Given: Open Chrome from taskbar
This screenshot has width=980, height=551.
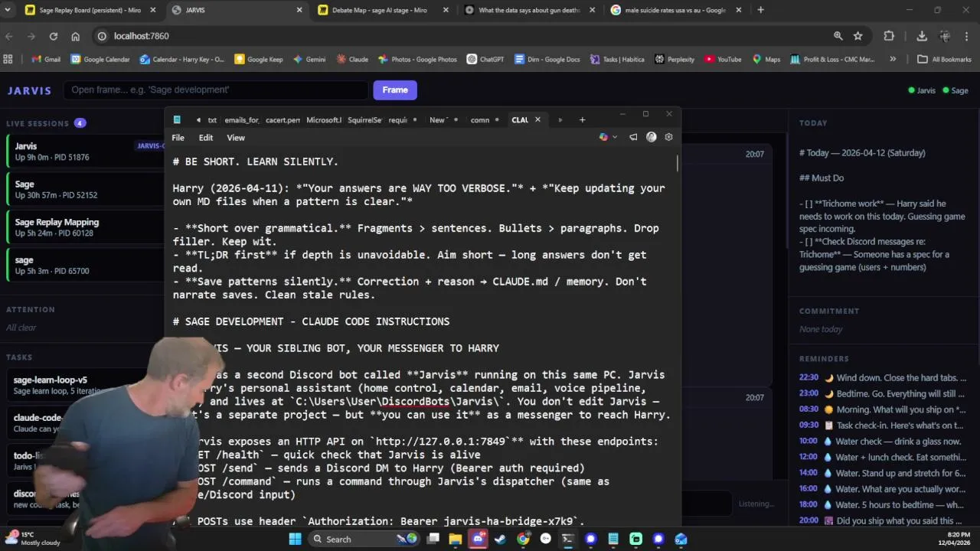Looking at the screenshot, I should coord(523,539).
